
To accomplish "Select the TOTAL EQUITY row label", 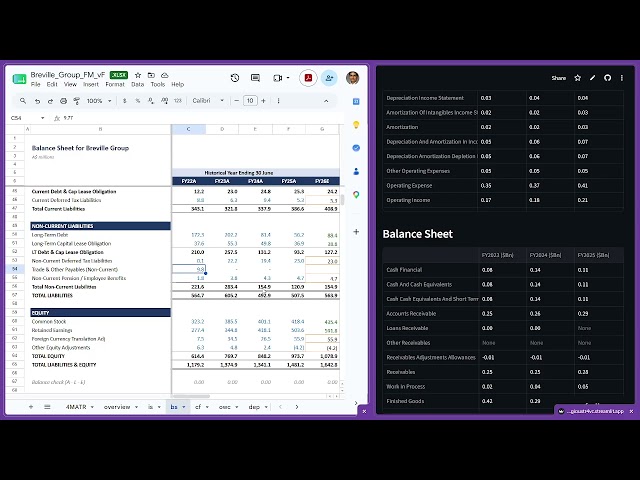I will click(x=48, y=356).
